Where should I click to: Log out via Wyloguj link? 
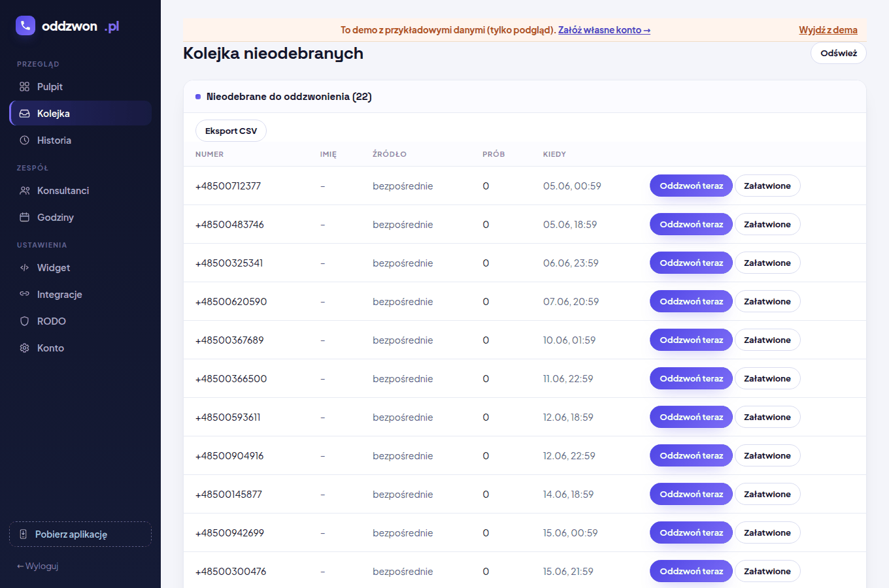pos(38,566)
